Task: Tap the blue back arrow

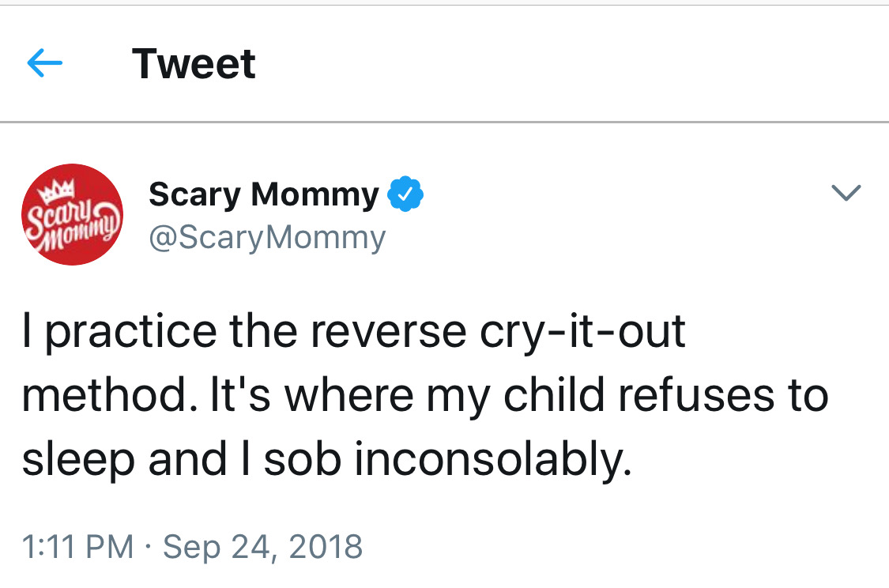Action: (x=44, y=64)
